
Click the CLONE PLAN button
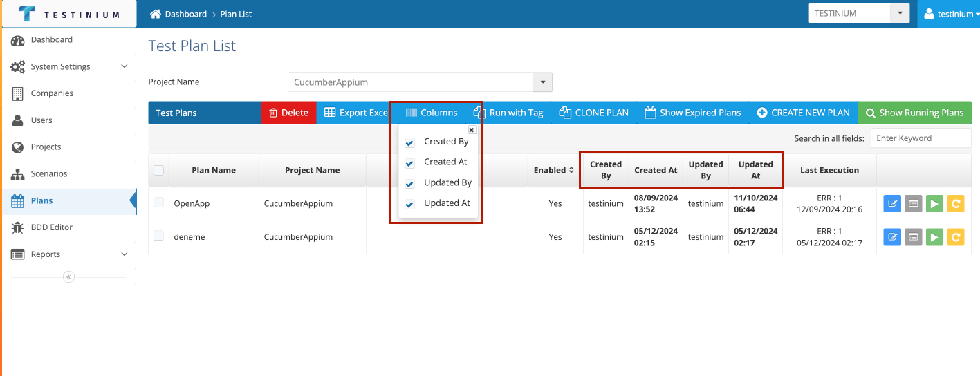pos(594,113)
